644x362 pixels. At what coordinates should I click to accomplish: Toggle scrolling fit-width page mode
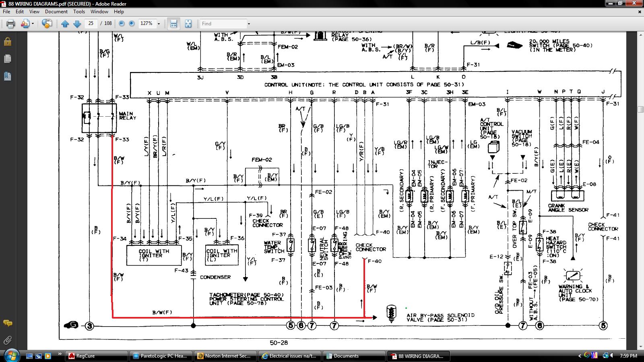coord(173,24)
